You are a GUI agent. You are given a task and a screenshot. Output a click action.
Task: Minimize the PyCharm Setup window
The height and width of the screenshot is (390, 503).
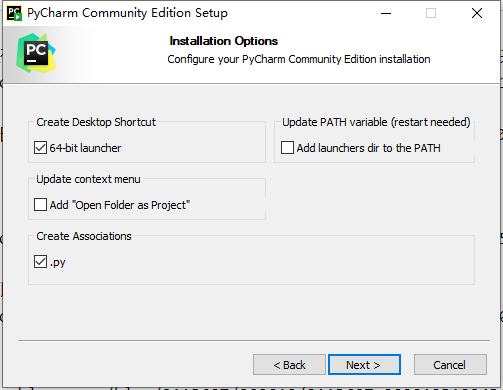click(x=386, y=13)
